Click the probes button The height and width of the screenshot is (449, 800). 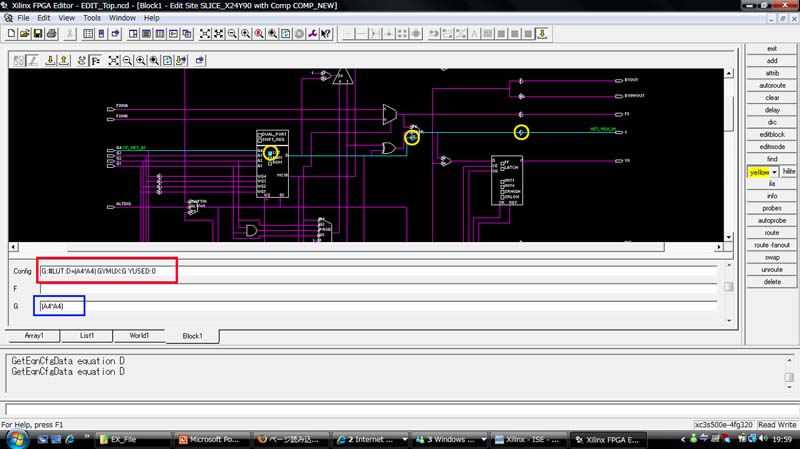tap(771, 208)
